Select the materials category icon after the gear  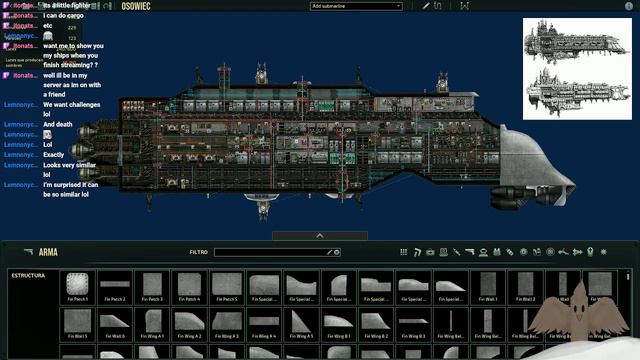coord(537,252)
